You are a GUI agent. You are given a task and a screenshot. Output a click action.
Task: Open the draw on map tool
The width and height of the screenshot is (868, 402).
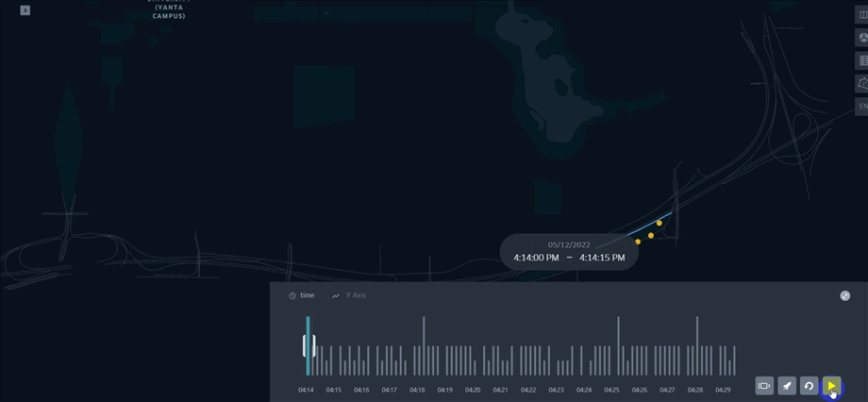862,83
